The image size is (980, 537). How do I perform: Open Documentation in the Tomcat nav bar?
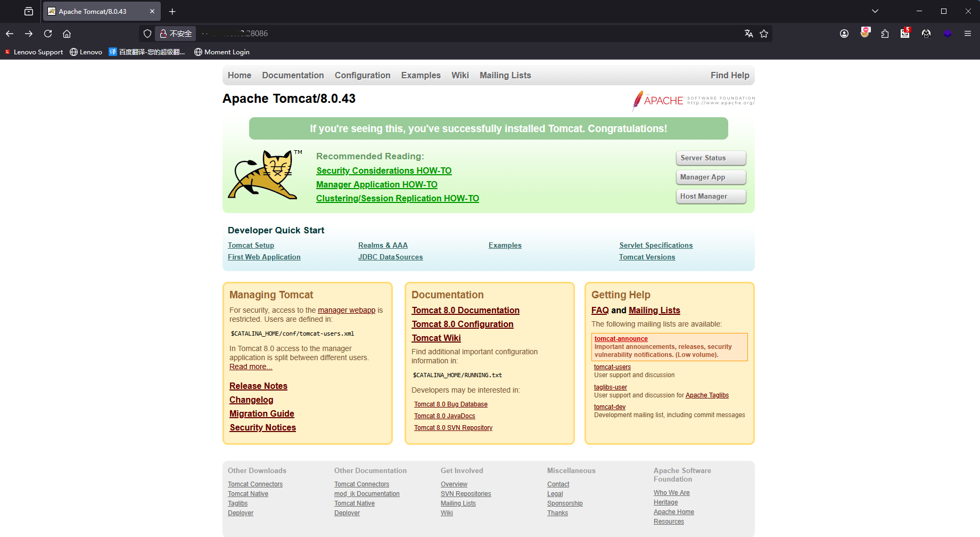click(293, 75)
